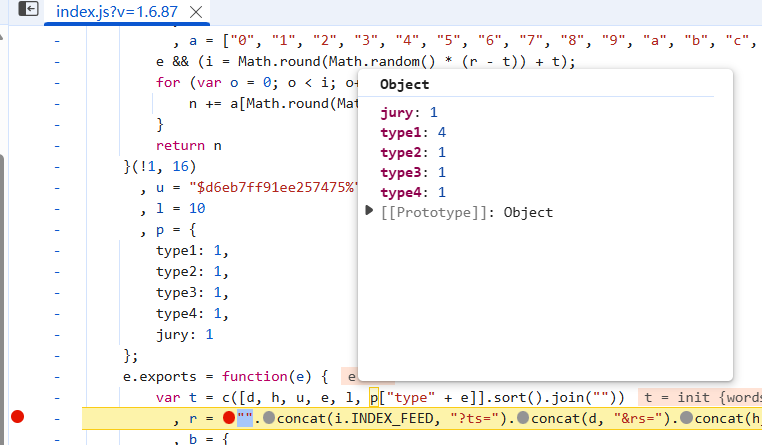Viewport: 762px width, 445px height.
Task: Toggle the navigator sidebar panel icon
Action: pos(29,10)
